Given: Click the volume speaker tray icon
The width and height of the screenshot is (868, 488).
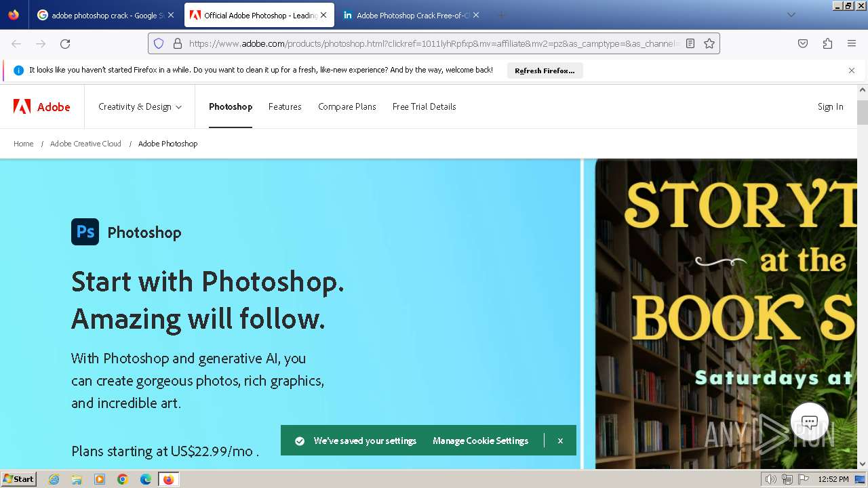Looking at the screenshot, I should [771, 479].
